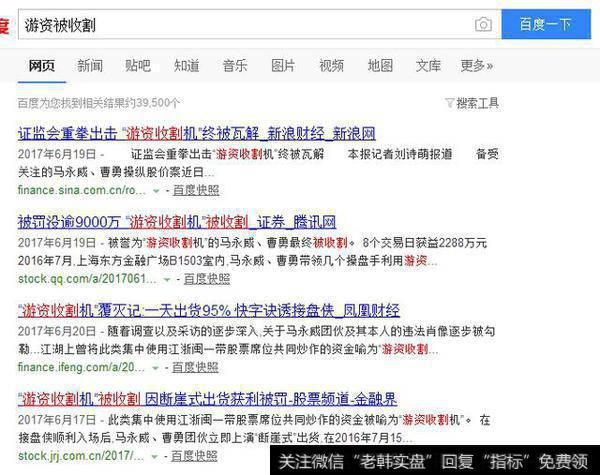The height and width of the screenshot is (475, 600).
Task: Open the 音乐 tab
Action: (x=235, y=65)
